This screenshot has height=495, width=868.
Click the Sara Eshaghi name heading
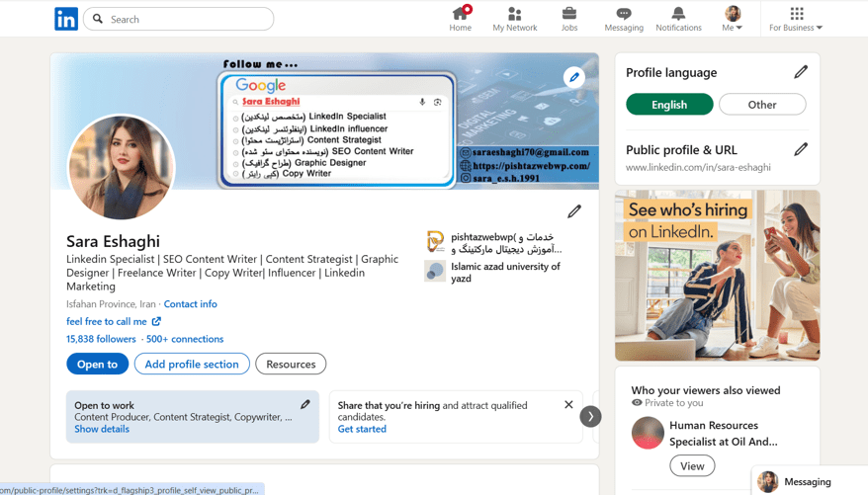point(113,241)
